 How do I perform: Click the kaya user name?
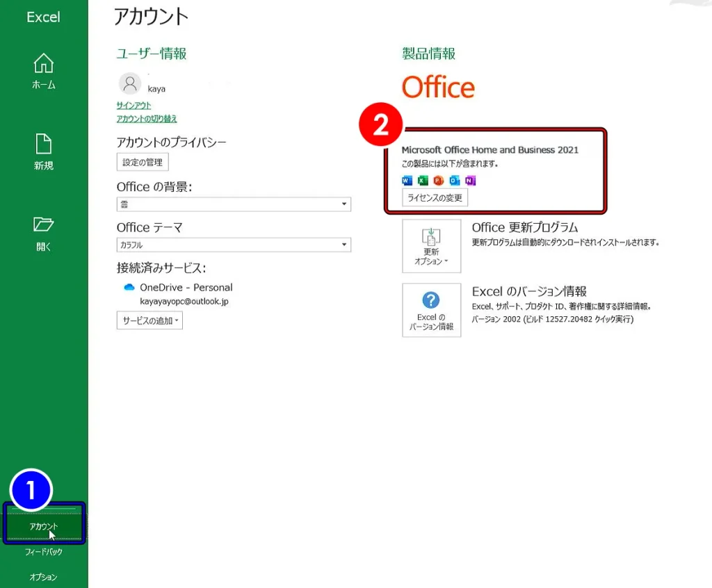click(156, 89)
